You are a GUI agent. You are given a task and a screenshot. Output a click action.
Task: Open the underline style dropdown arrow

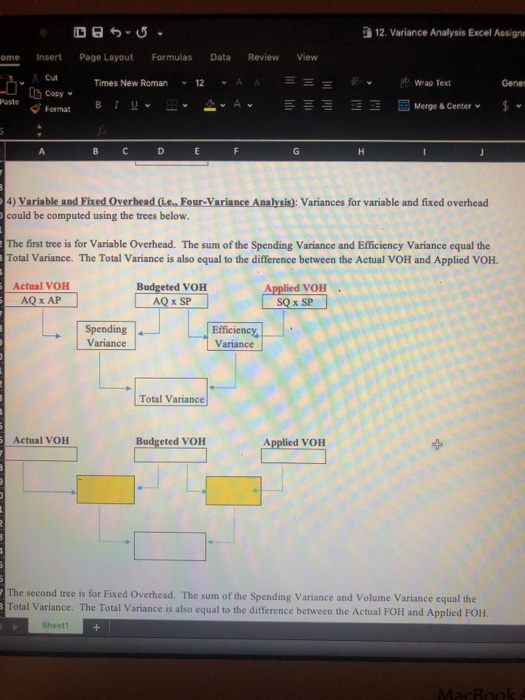147,106
